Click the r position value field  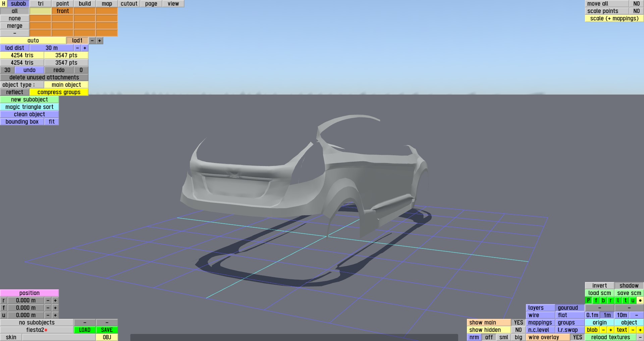point(26,300)
